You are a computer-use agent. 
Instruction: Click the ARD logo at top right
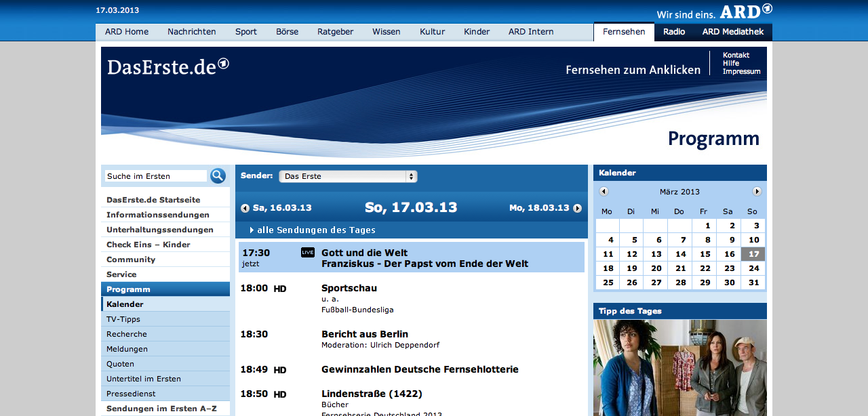coord(745,12)
